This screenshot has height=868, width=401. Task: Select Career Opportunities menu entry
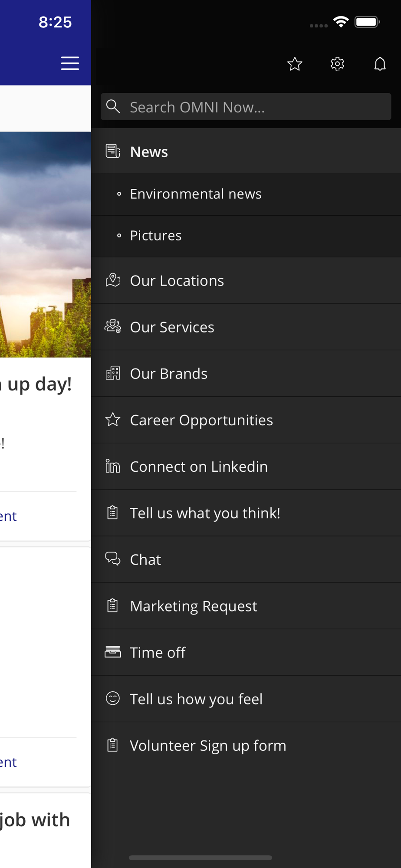[201, 420]
